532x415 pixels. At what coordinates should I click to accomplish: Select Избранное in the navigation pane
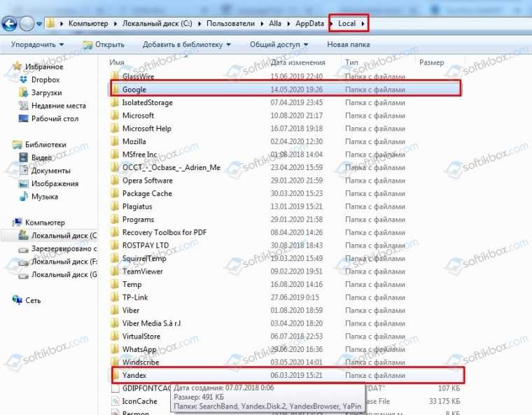coord(44,66)
